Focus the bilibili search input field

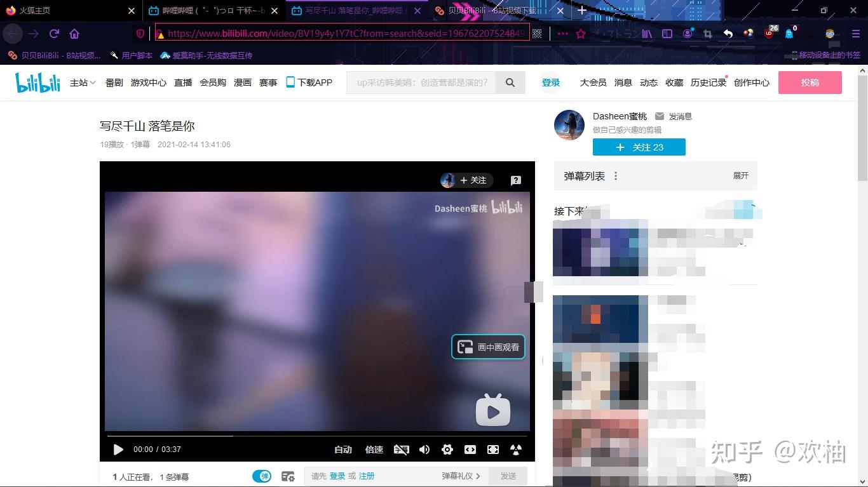[421, 83]
